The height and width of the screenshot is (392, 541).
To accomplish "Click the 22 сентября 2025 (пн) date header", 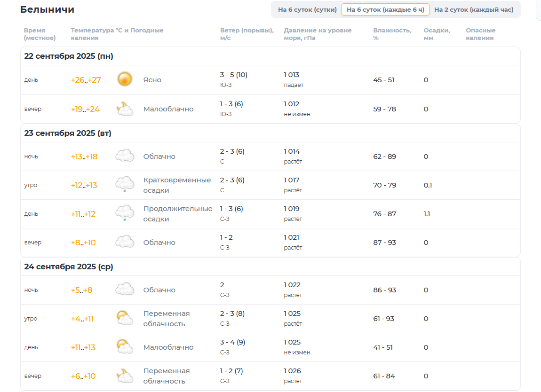I will (x=69, y=56).
